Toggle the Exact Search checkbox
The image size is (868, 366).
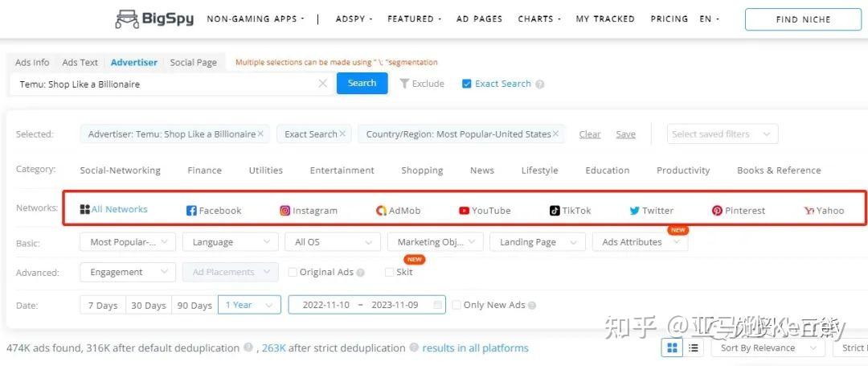[x=466, y=84]
